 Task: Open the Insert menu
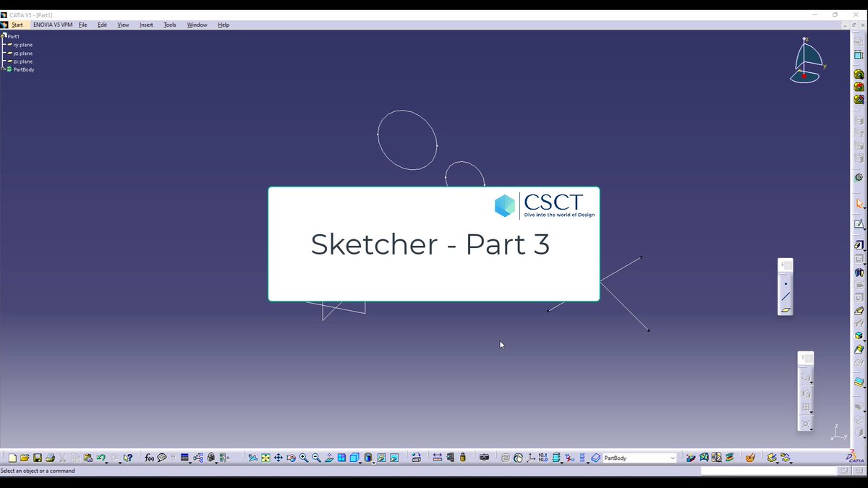pos(146,25)
